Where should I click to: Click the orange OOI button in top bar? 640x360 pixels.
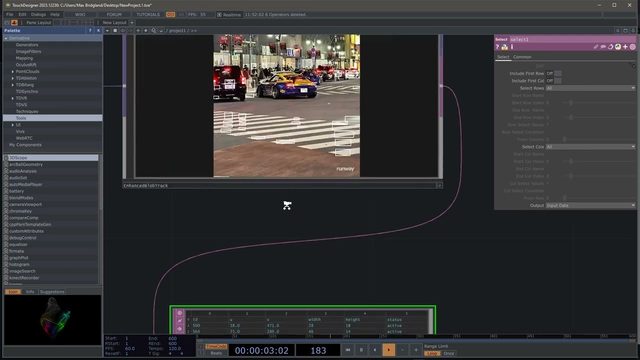tap(170, 14)
